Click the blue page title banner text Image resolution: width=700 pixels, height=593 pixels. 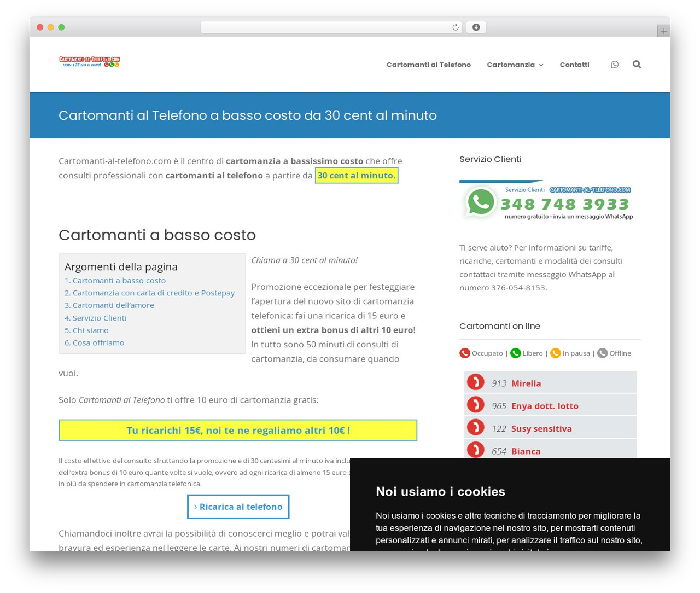(248, 115)
